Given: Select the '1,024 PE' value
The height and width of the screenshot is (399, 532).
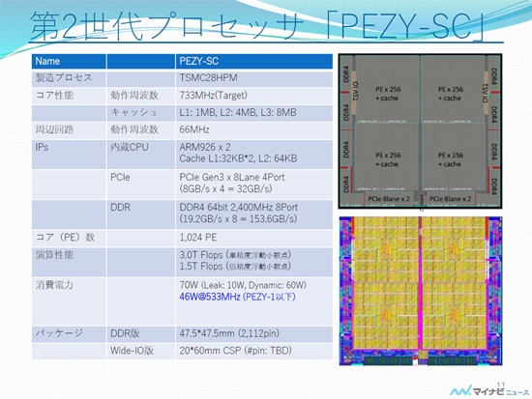Looking at the screenshot, I should coord(198,238).
